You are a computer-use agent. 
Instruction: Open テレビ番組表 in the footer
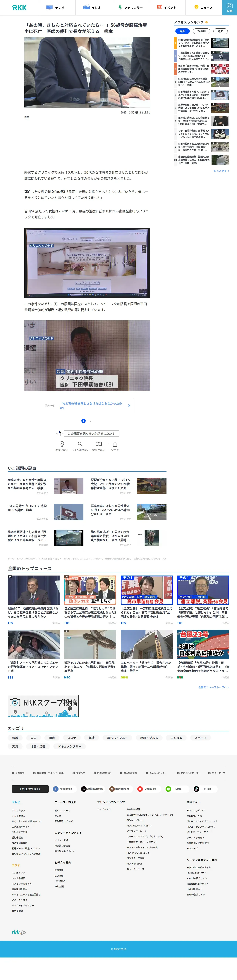(x=18, y=816)
